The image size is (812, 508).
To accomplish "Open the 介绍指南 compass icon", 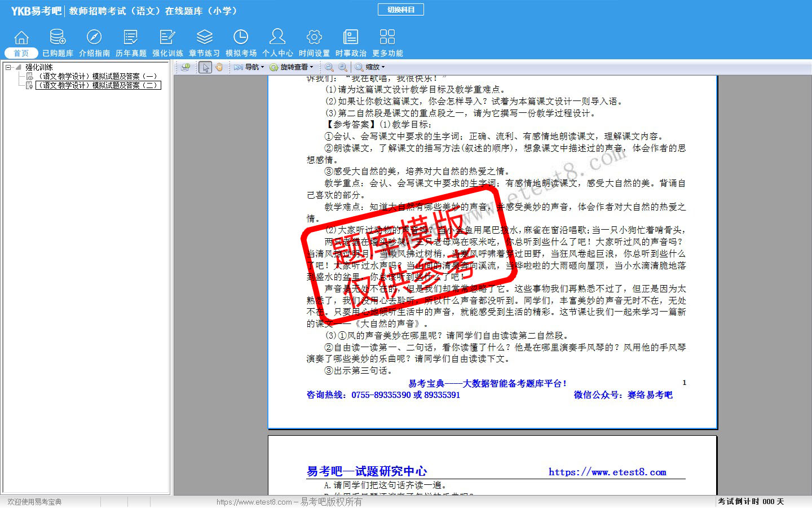I will click(94, 38).
